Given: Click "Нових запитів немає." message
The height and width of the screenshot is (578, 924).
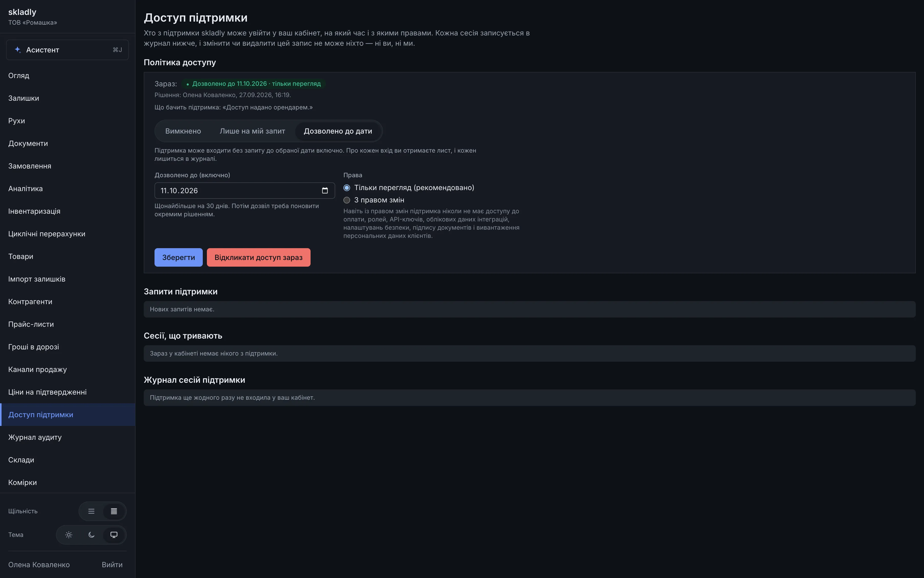Looking at the screenshot, I should pos(182,309).
